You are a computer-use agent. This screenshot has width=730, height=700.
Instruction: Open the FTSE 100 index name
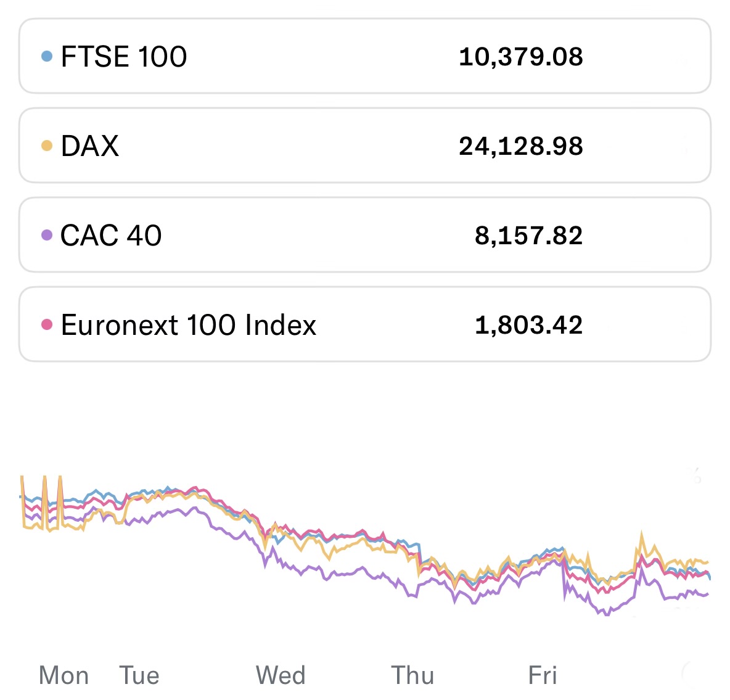tap(124, 57)
